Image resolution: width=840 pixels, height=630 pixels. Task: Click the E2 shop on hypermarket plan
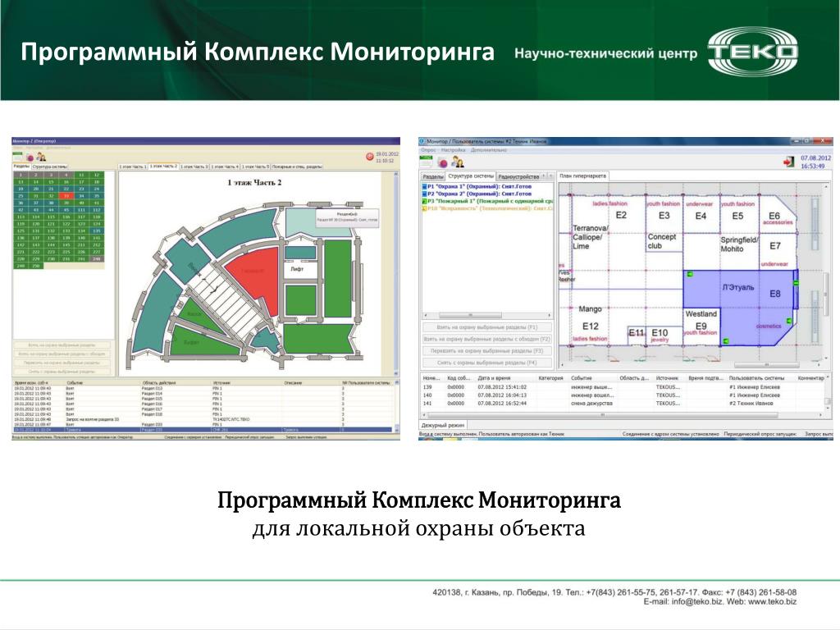pyautogui.click(x=621, y=216)
